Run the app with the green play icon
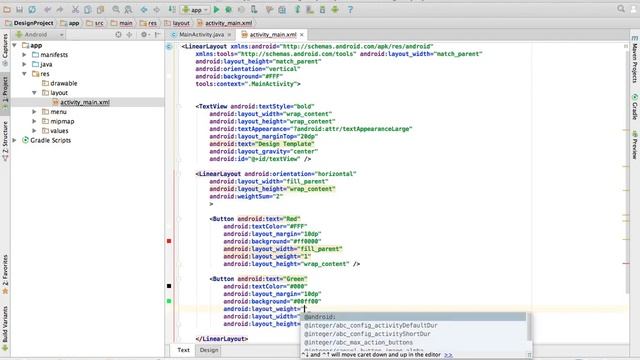The image size is (640, 360). click(216, 9)
